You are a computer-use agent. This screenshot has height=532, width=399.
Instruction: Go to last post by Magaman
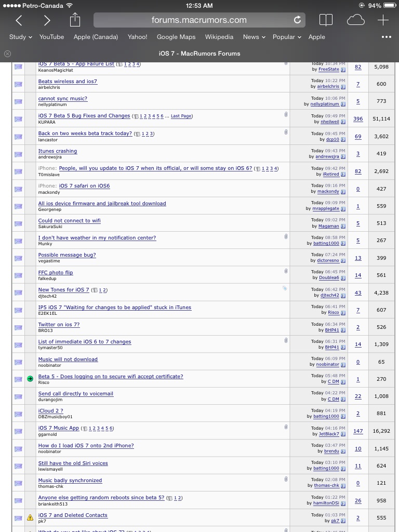point(343,227)
